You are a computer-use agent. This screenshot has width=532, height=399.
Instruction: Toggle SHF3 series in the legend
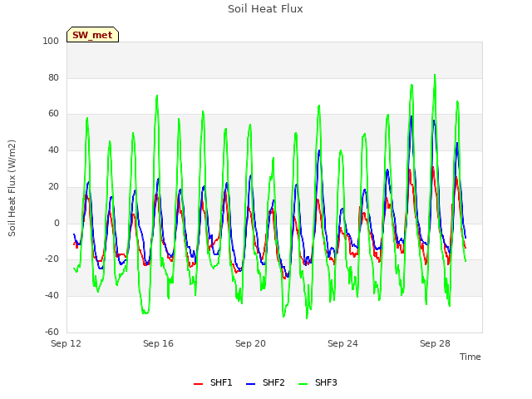(x=318, y=382)
